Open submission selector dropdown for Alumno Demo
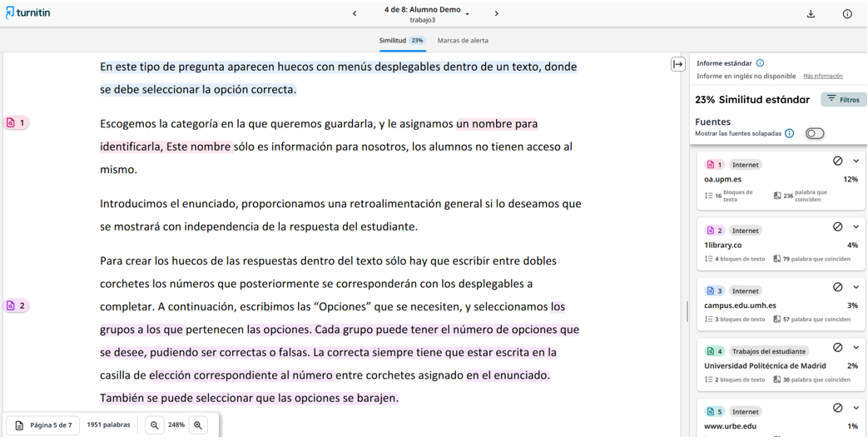868x442 pixels. pyautogui.click(x=467, y=14)
